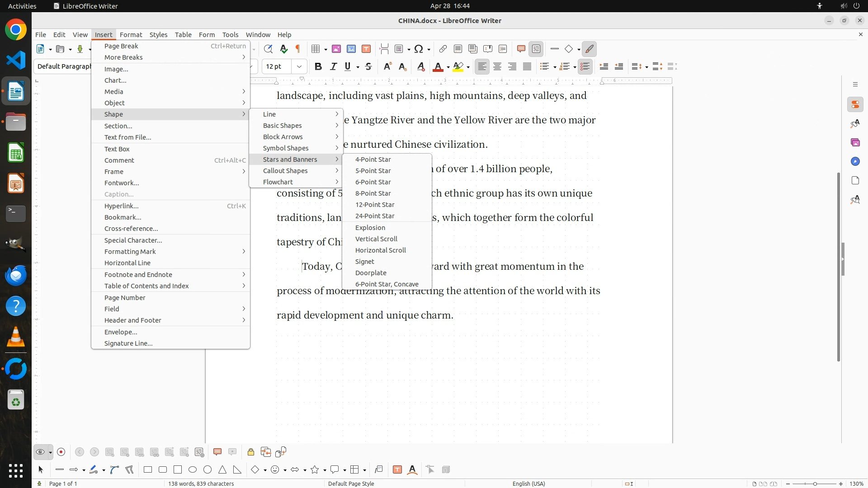This screenshot has width=868, height=488.
Task: Open the Sidebar Navigator compass icon
Action: tap(855, 162)
